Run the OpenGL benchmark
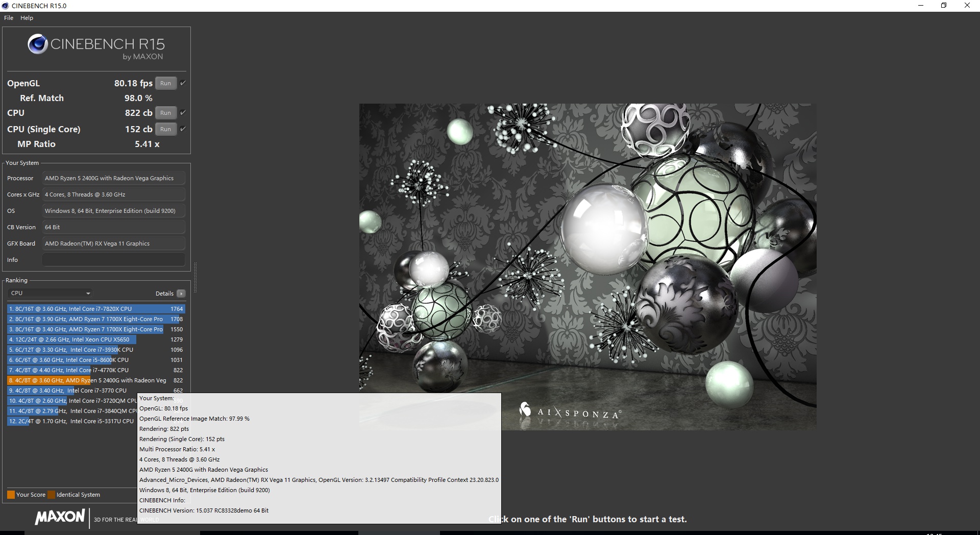The width and height of the screenshot is (980, 535). (165, 83)
